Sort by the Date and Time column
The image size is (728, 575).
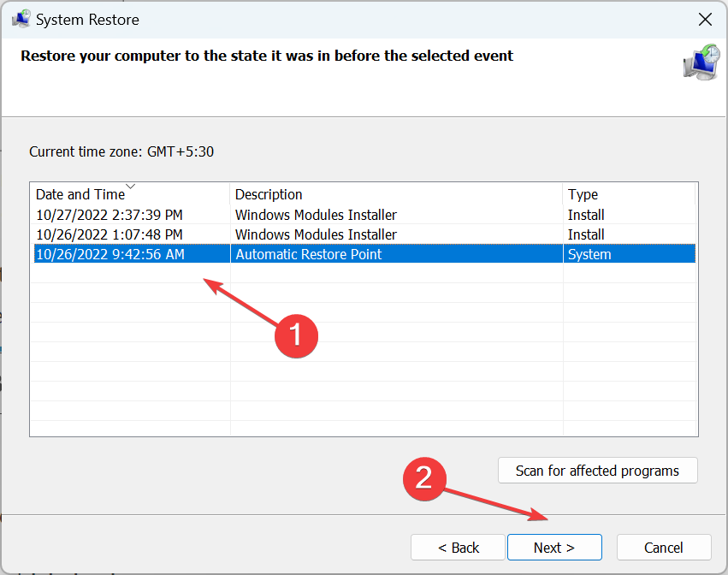(80, 194)
